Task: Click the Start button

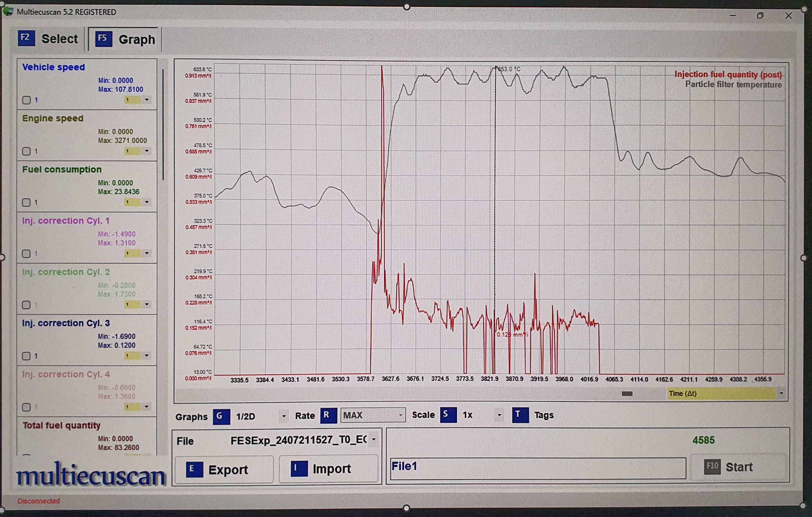Action: pos(738,467)
